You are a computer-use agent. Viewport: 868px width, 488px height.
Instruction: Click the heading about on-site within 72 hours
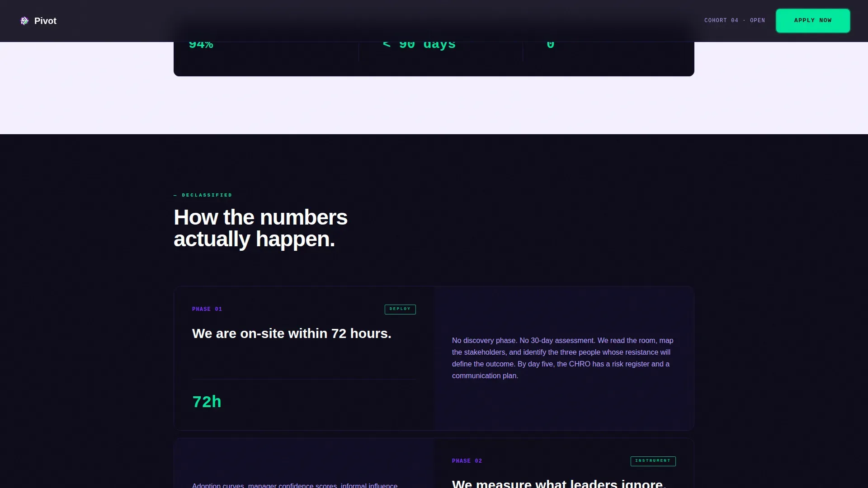pos(292,333)
